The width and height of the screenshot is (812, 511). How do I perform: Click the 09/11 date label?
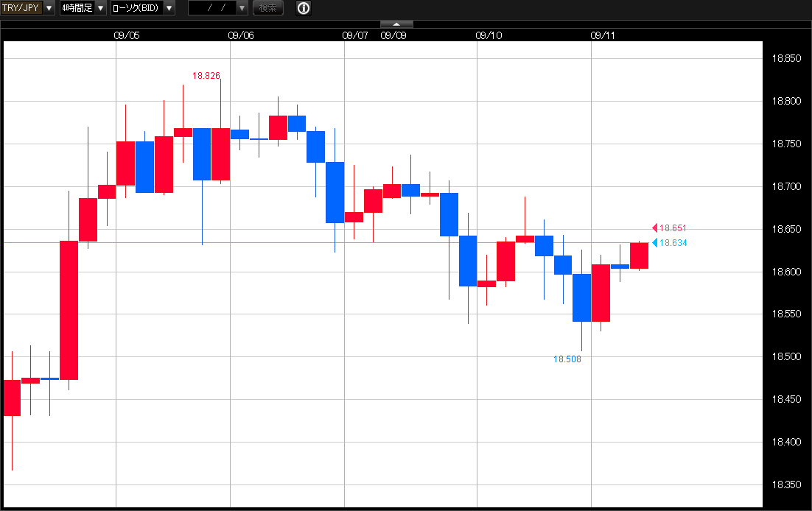(603, 35)
